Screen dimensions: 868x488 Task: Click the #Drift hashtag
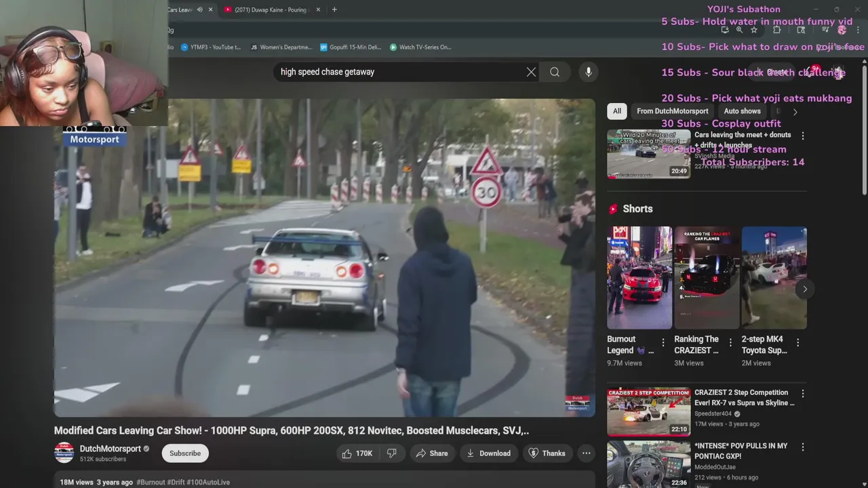(176, 483)
